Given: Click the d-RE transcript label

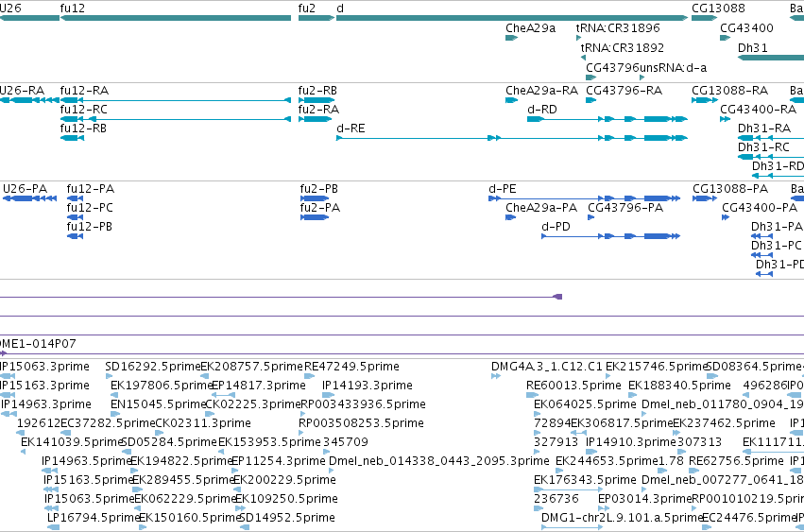Looking at the screenshot, I should point(351,129).
